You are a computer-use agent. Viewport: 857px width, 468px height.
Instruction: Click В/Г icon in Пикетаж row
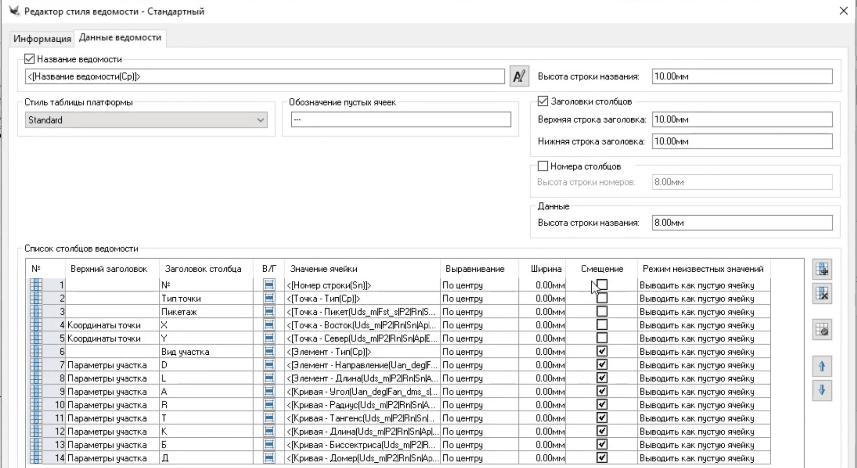[x=268, y=312]
